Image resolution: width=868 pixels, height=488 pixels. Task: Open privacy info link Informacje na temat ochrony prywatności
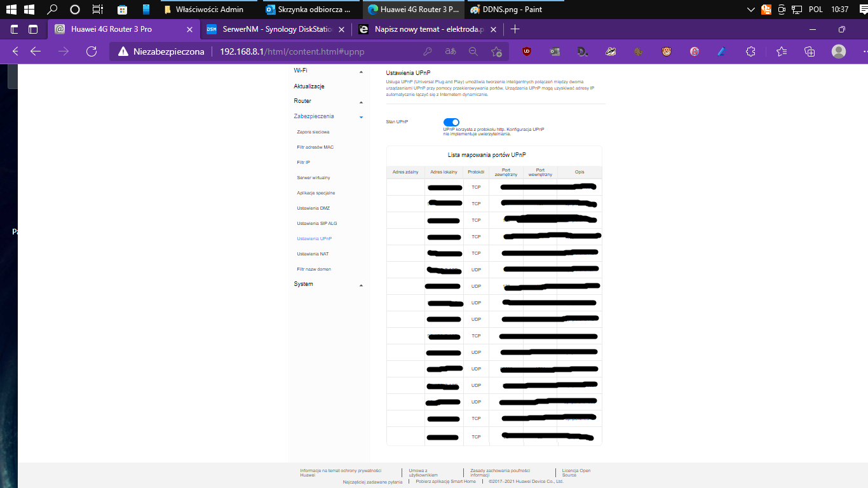point(341,472)
